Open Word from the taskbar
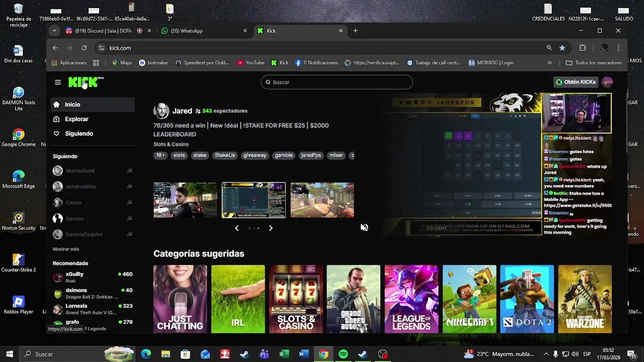This screenshot has width=644, height=362. click(x=303, y=354)
